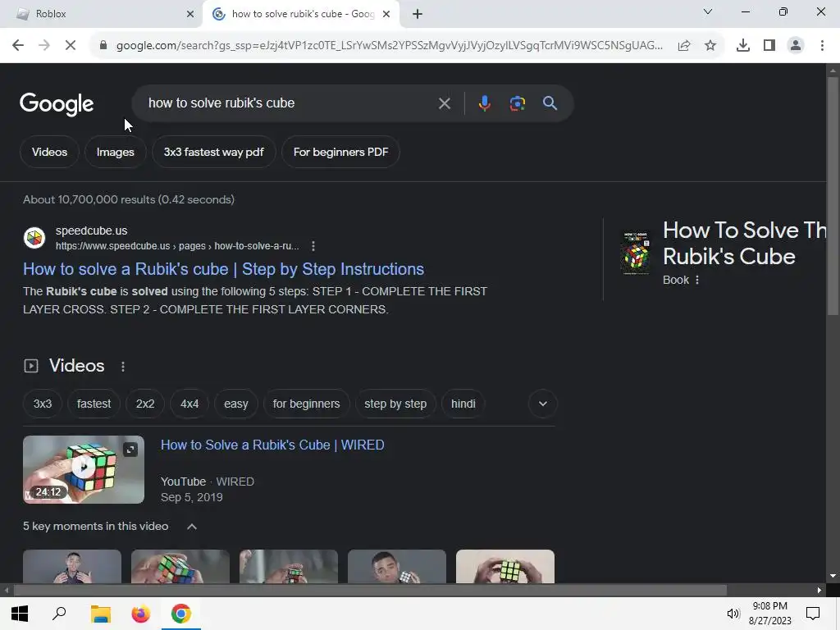Viewport: 840px width, 630px height.
Task: Select 3x3 fastest way pdf chip
Action: click(214, 152)
